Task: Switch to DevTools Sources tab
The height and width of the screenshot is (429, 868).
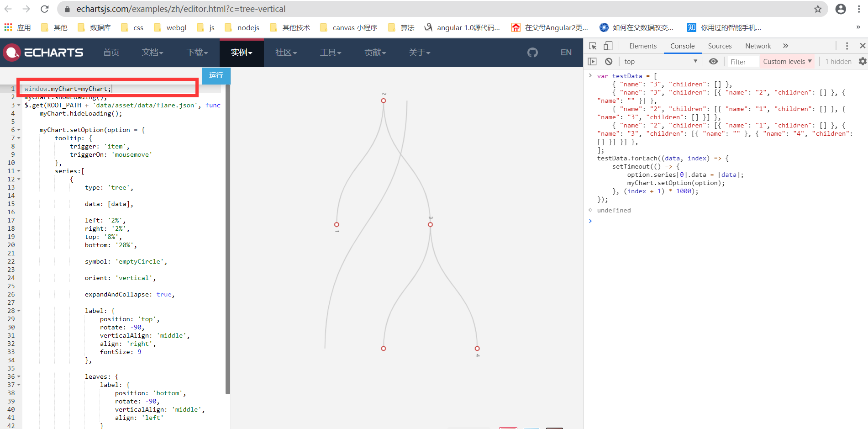Action: 720,46
